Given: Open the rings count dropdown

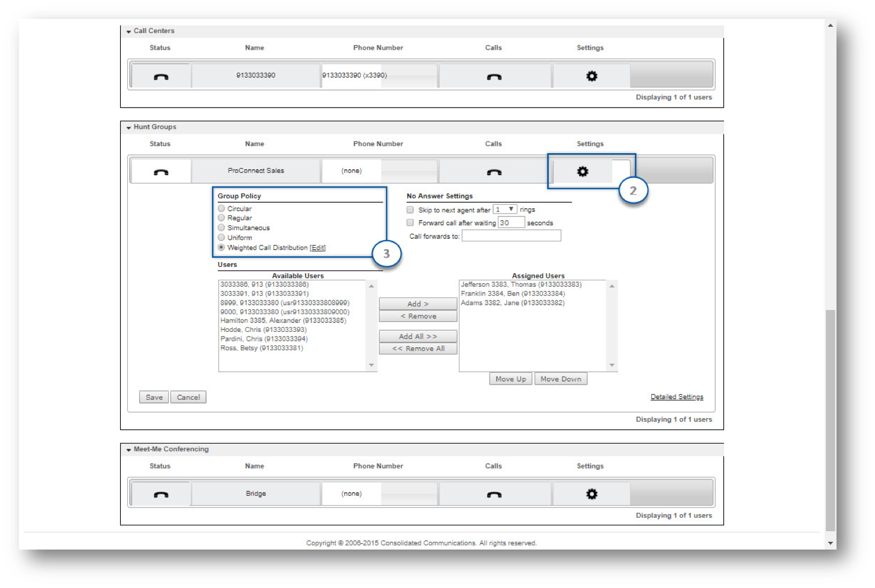Looking at the screenshot, I should 505,209.
